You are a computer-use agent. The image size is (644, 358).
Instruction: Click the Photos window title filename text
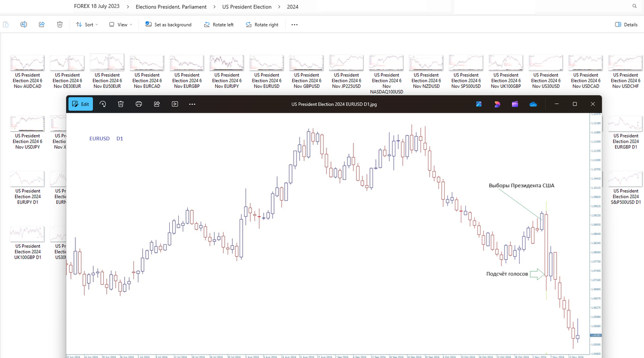click(334, 104)
